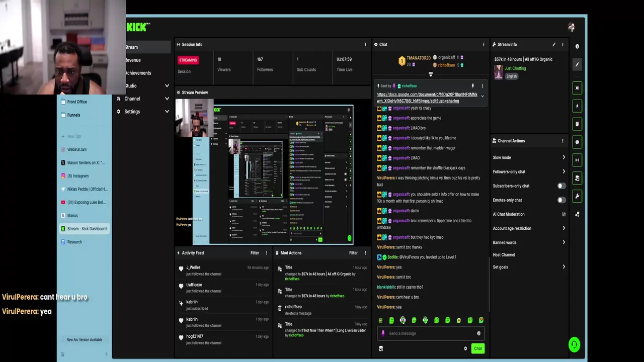Click Filter in Activity Feed
The image size is (644, 362).
[x=255, y=253]
